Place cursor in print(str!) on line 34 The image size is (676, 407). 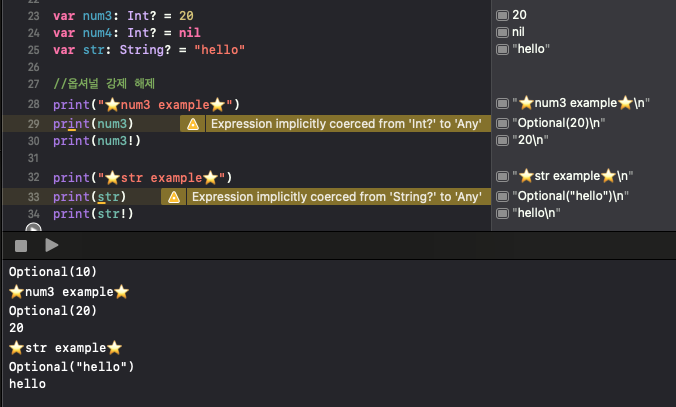(x=93, y=214)
